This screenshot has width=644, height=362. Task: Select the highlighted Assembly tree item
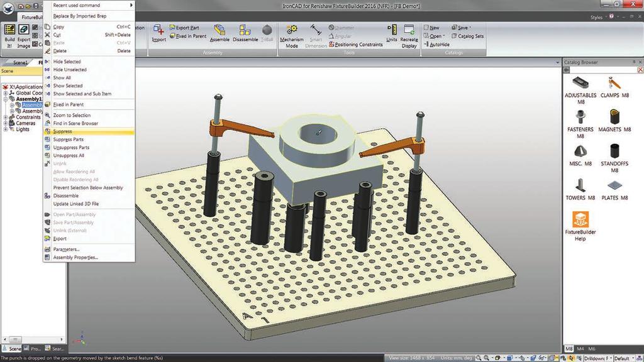[x=32, y=105]
